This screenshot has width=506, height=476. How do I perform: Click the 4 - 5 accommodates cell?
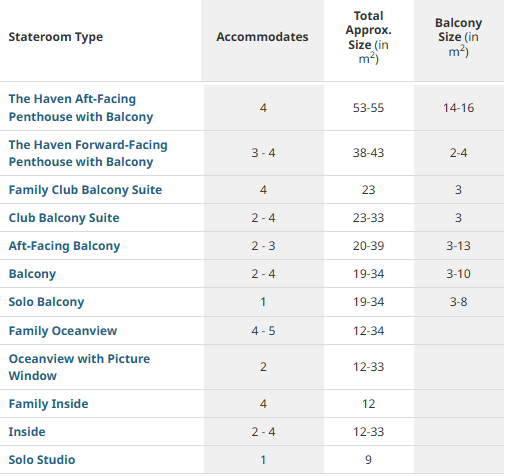[263, 331]
